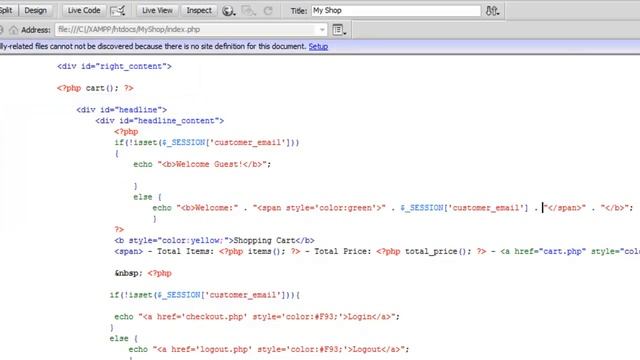Click the php cart() line
The image size is (640, 360).
(x=95, y=88)
